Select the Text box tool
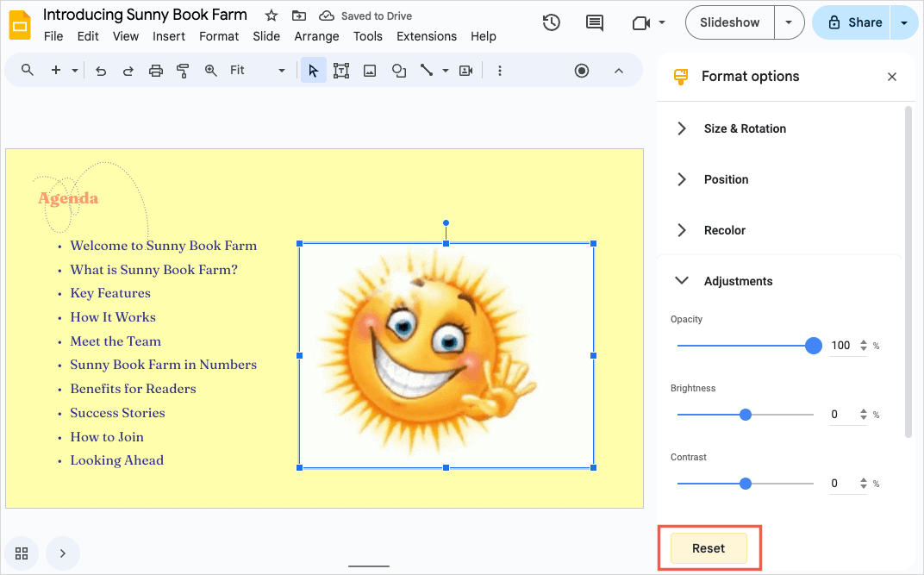 coord(341,71)
